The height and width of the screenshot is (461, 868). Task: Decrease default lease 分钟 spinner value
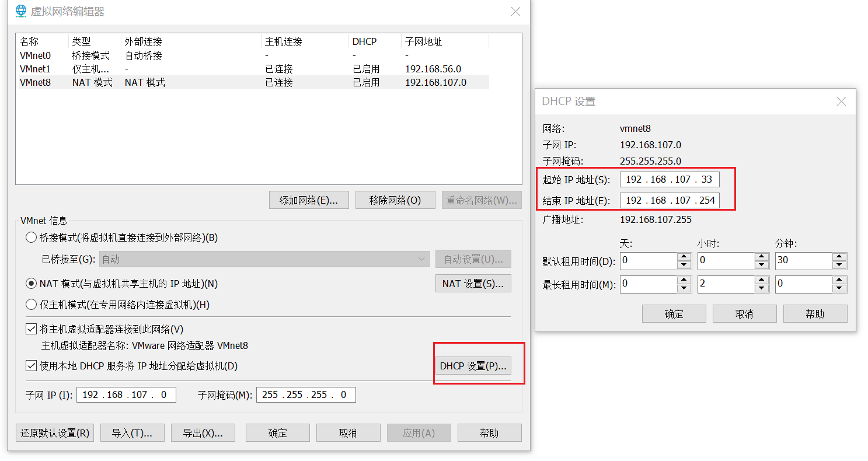[x=839, y=265]
